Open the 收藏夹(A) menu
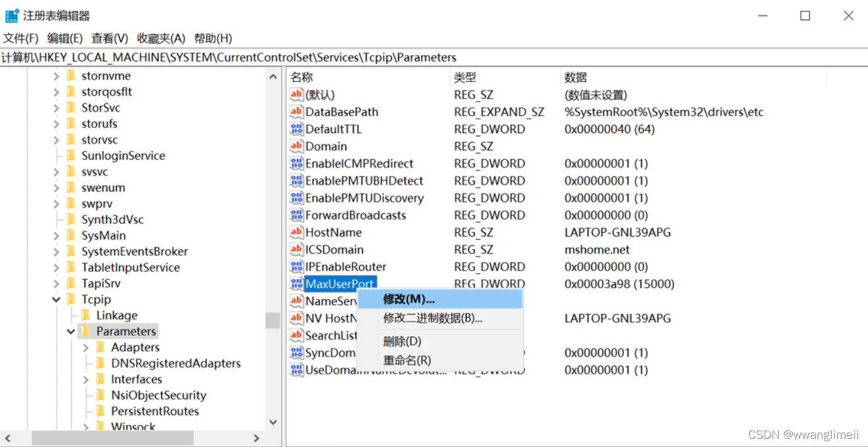 coord(161,38)
